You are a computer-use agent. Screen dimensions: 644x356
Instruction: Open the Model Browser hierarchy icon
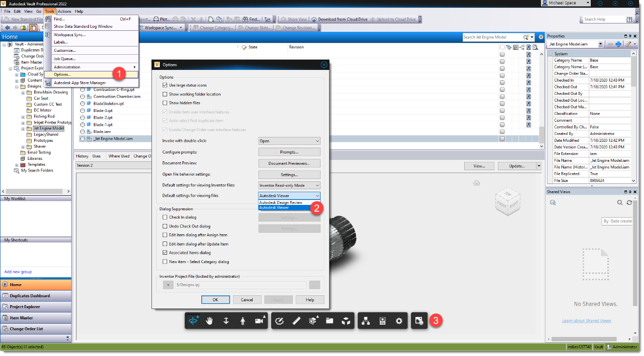click(366, 321)
